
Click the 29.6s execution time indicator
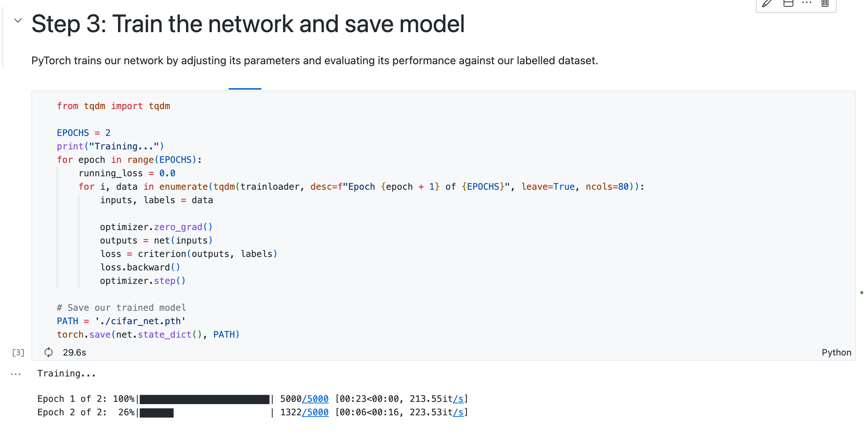74,352
